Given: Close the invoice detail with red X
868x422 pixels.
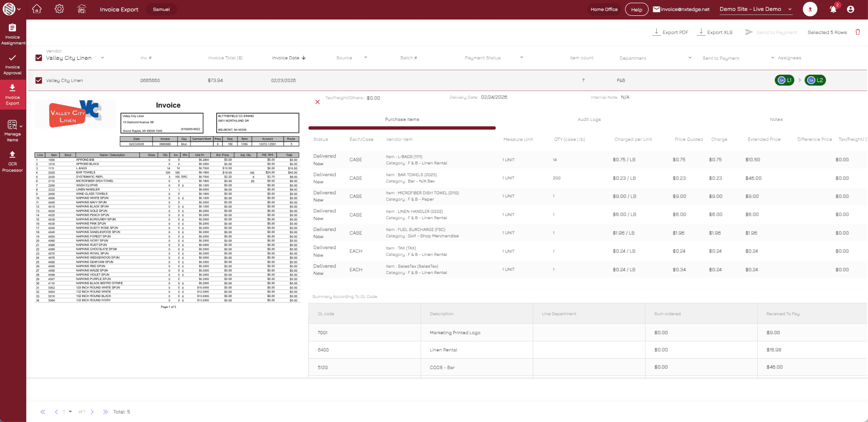Looking at the screenshot, I should [318, 102].
